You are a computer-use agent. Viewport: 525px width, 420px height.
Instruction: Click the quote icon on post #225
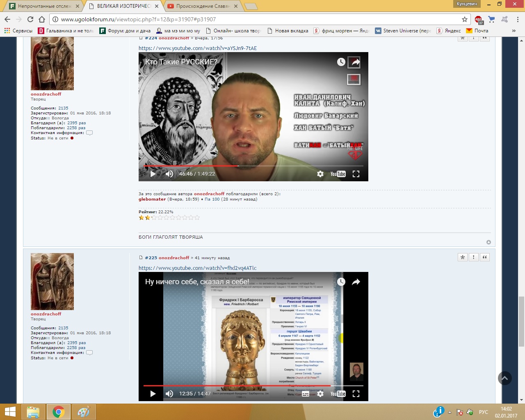[485, 257]
